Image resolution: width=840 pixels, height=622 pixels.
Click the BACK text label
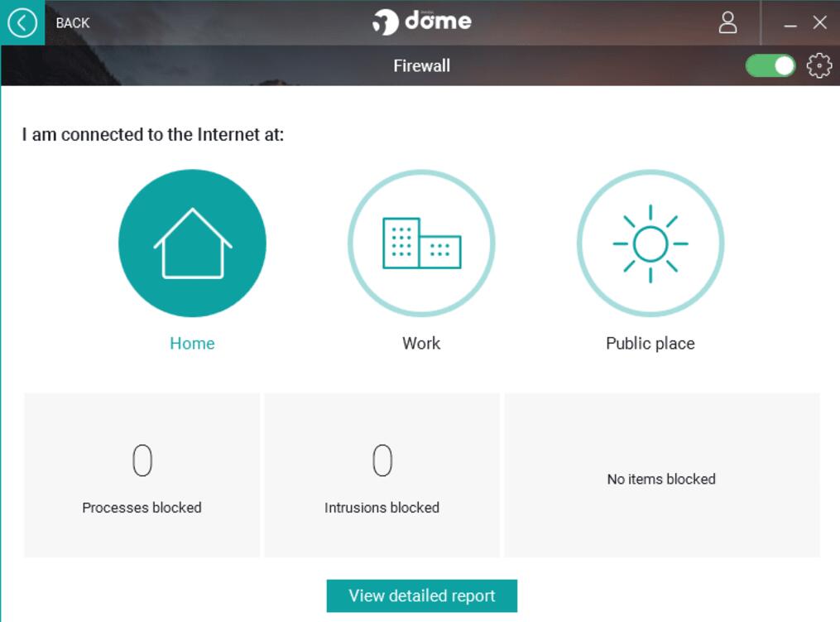tap(73, 23)
